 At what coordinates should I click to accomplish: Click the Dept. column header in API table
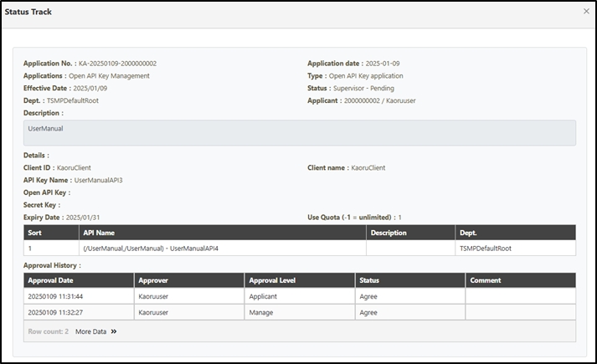point(470,233)
